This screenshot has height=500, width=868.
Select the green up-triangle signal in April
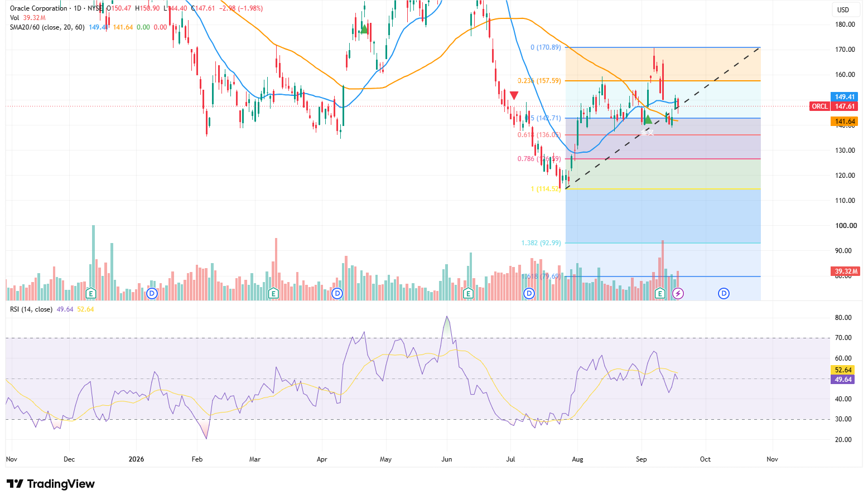(x=364, y=29)
